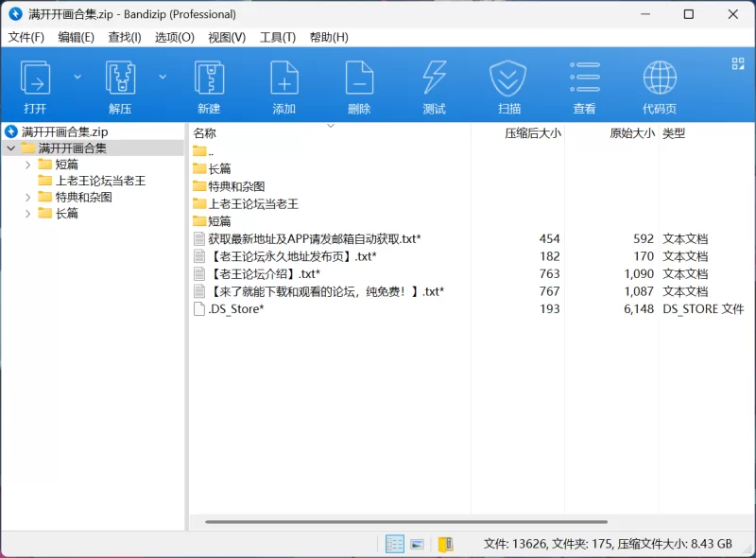This screenshot has width=756, height=558.
Task: Click the 测试 (Test) lightning icon
Action: tap(435, 78)
